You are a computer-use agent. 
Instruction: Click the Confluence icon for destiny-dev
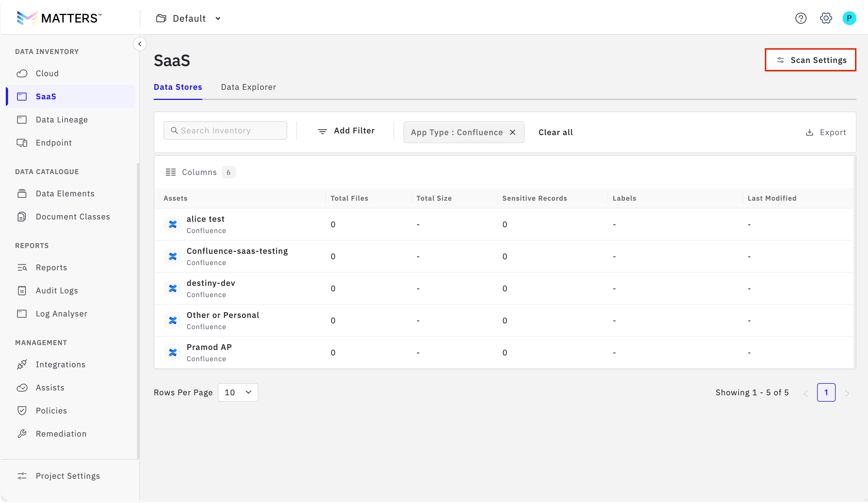173,288
